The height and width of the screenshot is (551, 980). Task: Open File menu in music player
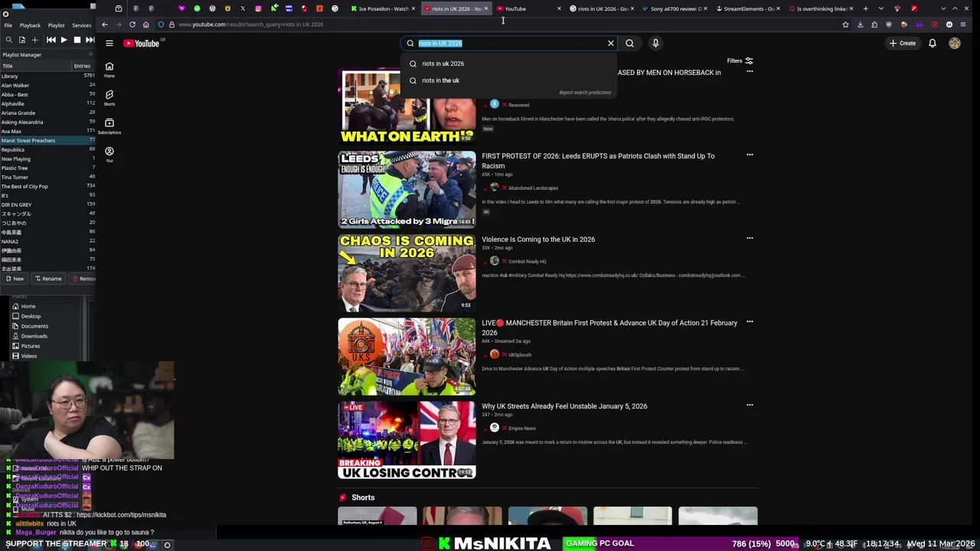pos(8,25)
